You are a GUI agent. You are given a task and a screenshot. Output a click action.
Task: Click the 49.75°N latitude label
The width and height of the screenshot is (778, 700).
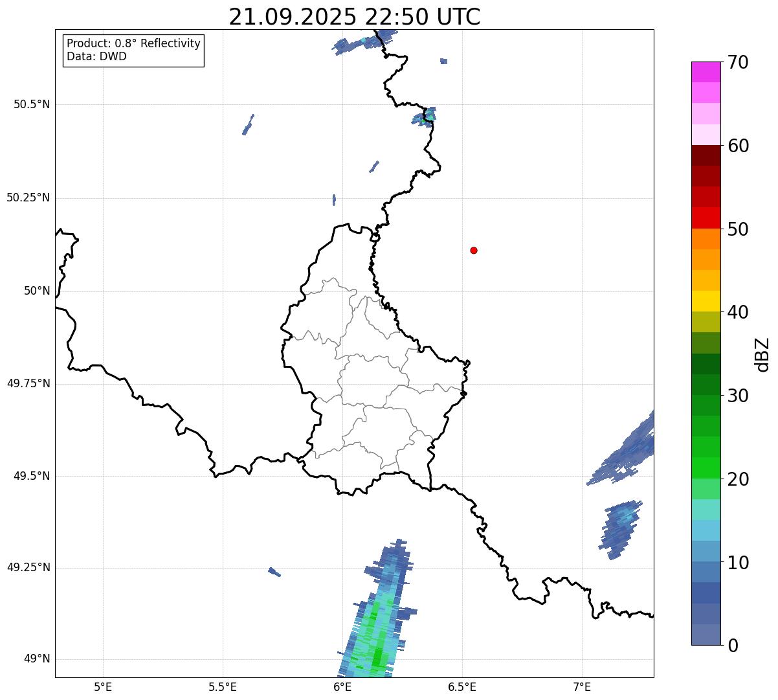coord(28,383)
